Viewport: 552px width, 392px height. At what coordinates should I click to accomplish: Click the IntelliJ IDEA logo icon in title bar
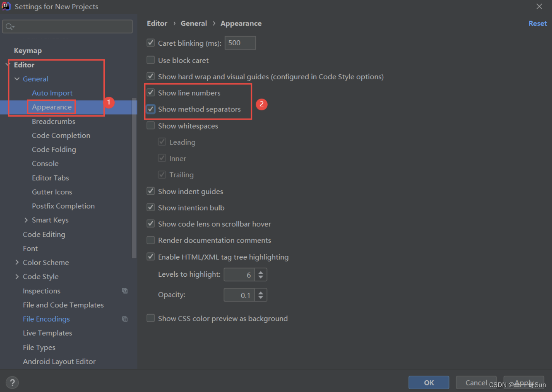coord(6,6)
